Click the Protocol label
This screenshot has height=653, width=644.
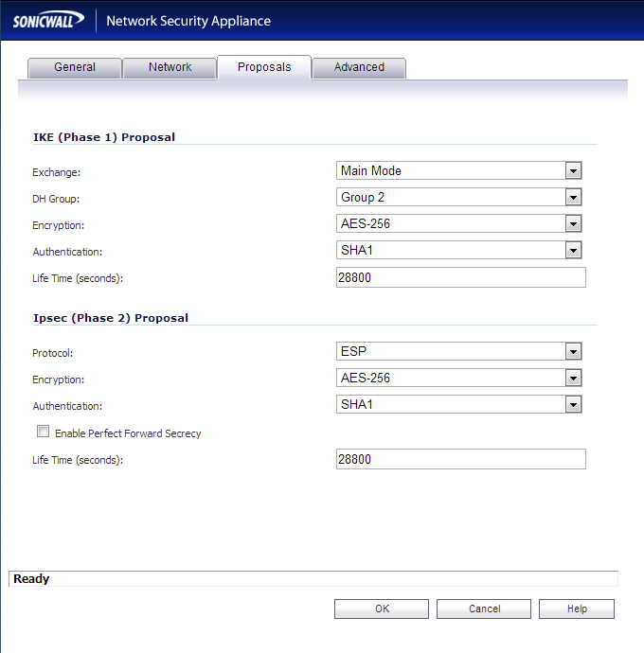(52, 353)
